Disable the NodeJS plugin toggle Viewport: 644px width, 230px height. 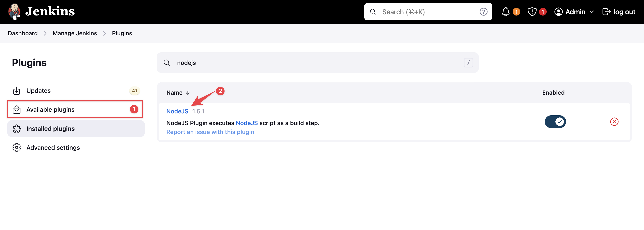[555, 122]
